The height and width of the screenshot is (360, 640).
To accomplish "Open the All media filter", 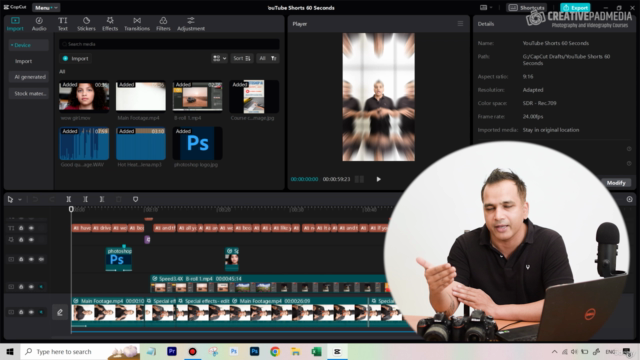I will 267,58.
